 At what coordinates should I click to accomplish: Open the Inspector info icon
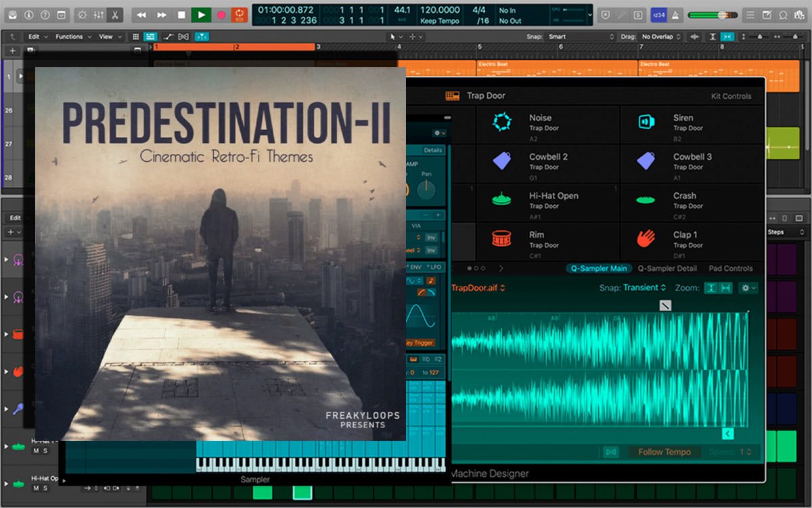click(x=29, y=14)
